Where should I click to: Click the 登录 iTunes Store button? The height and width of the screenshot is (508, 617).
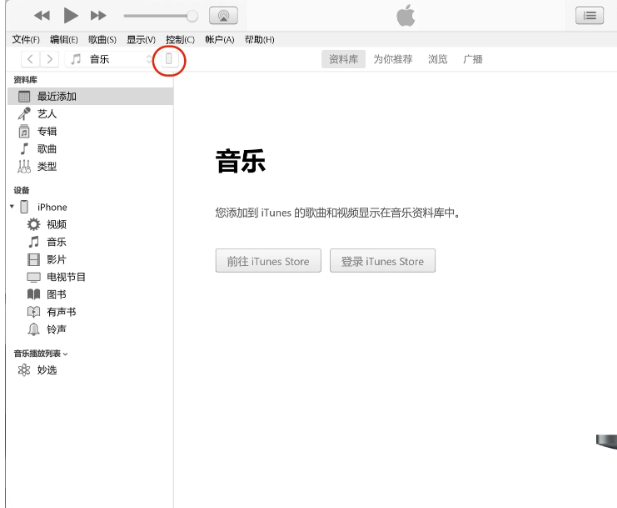click(x=382, y=260)
